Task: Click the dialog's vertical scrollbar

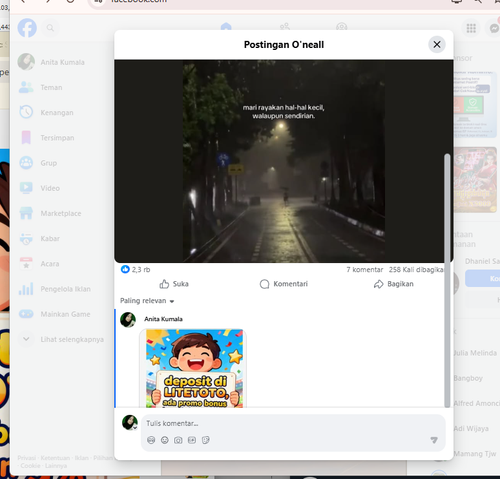Action: pyautogui.click(x=447, y=280)
